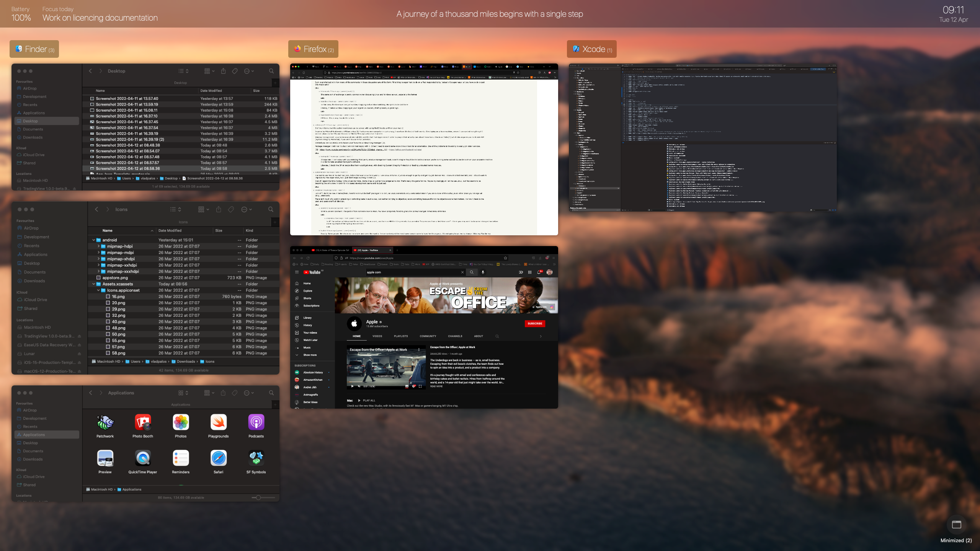Sort by Date Modified column in Desktop window

(x=211, y=91)
